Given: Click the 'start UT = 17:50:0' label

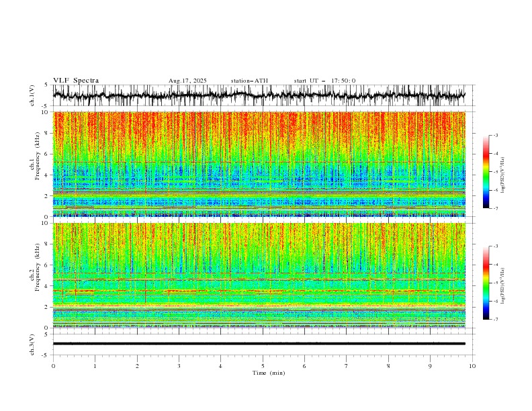Looking at the screenshot, I should pyautogui.click(x=324, y=81).
